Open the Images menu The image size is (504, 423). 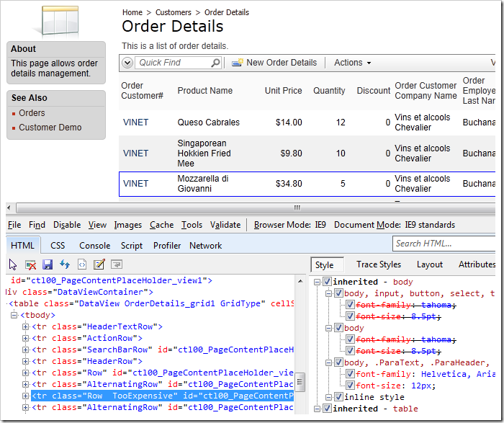pyautogui.click(x=128, y=225)
